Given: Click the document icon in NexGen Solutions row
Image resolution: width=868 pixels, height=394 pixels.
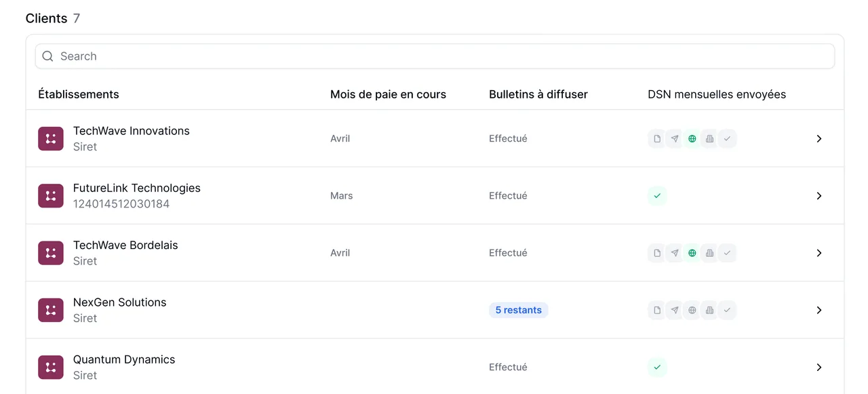Looking at the screenshot, I should (656, 310).
